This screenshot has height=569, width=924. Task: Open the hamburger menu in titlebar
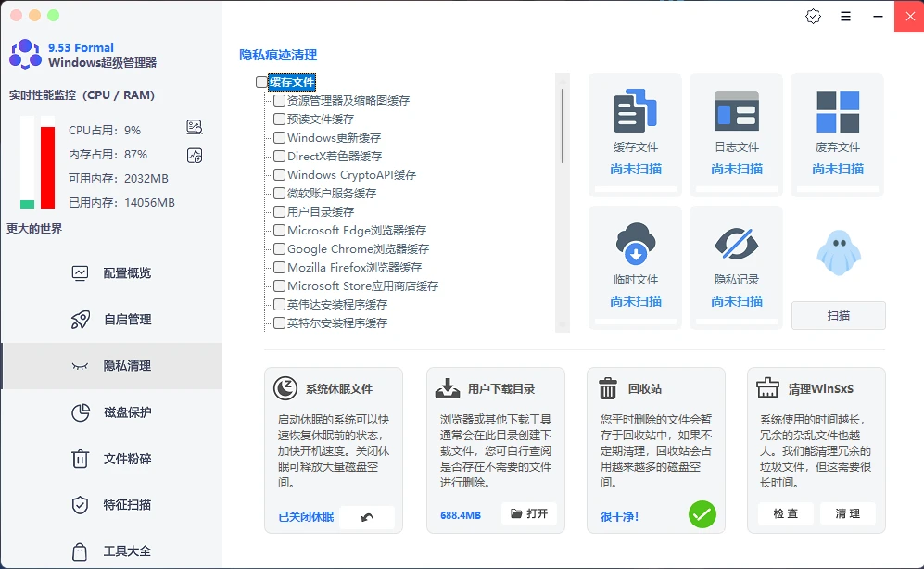point(845,16)
